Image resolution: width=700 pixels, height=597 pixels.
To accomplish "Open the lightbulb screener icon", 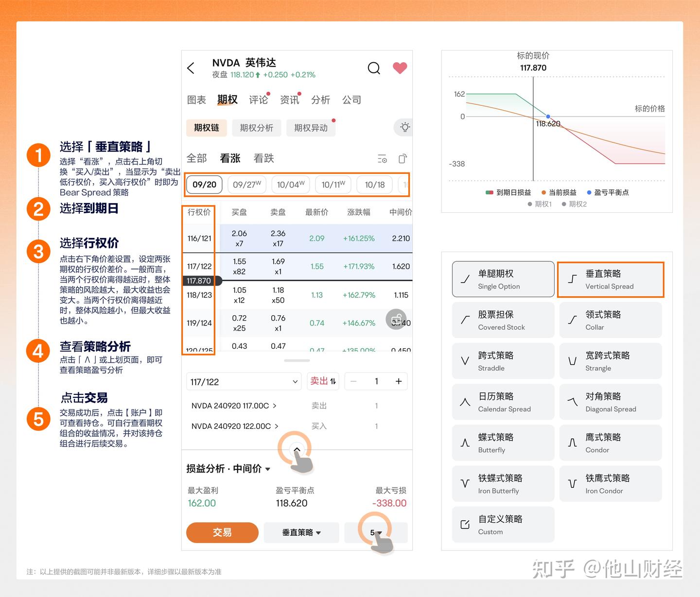I will point(404,127).
